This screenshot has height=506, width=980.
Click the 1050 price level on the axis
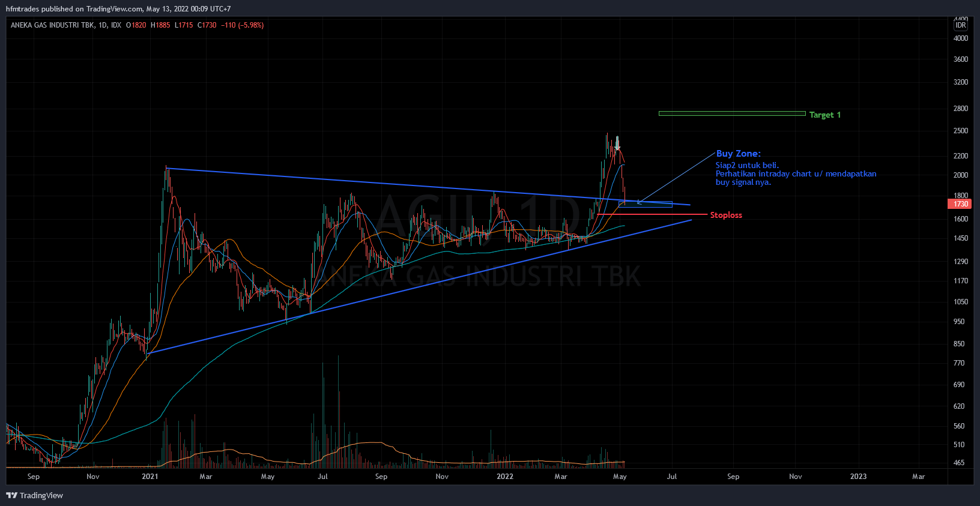961,302
